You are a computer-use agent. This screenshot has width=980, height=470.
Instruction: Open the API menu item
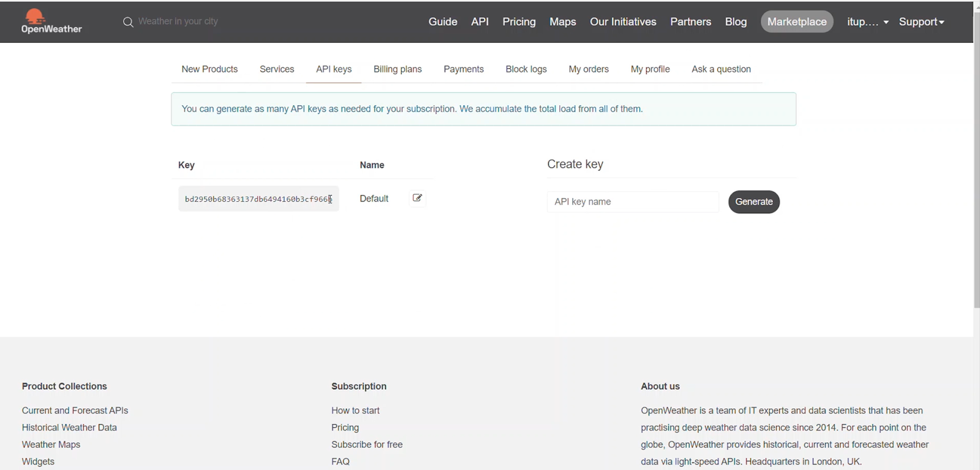[x=480, y=21]
